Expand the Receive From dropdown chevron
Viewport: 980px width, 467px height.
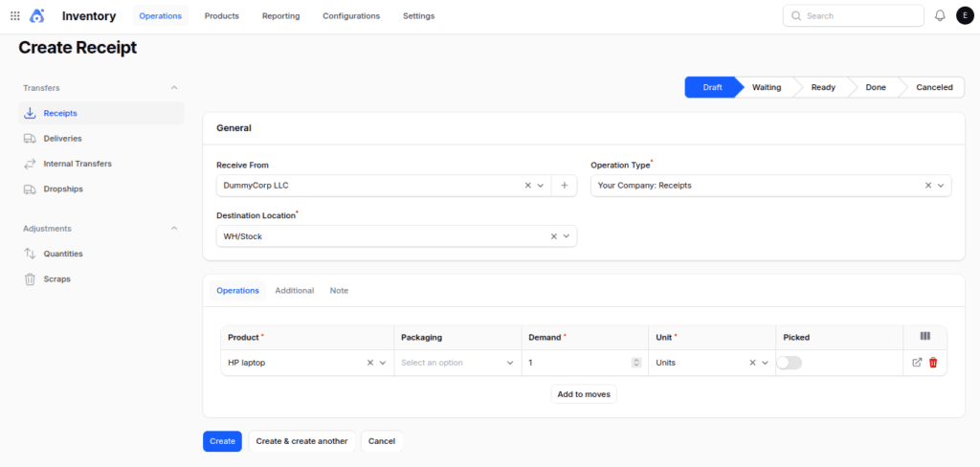pos(541,186)
